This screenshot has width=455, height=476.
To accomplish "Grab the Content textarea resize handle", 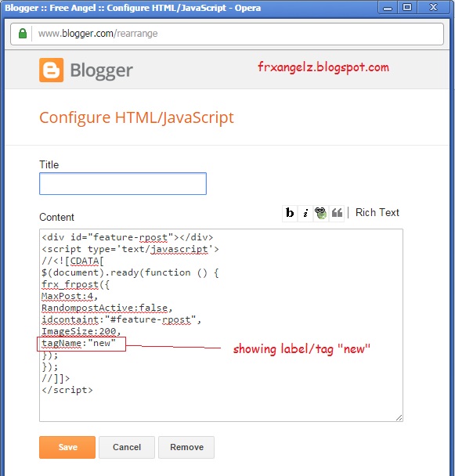I will [399, 418].
